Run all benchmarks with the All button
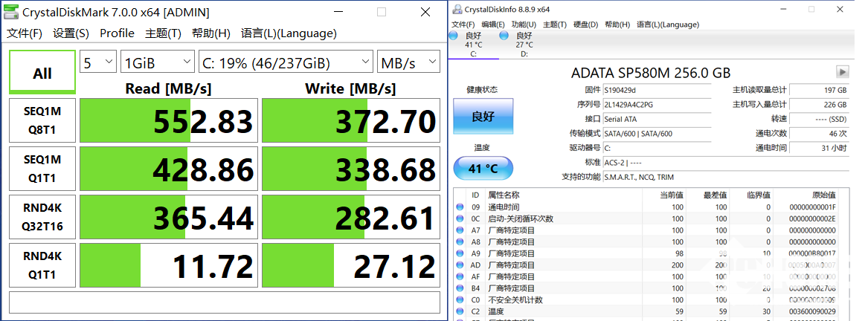Viewport: 868px width, 321px height. coord(42,73)
